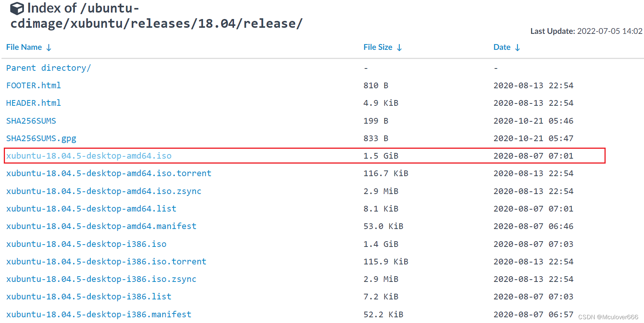Sort by File Name arrow icon
644x323 pixels.
[49, 48]
